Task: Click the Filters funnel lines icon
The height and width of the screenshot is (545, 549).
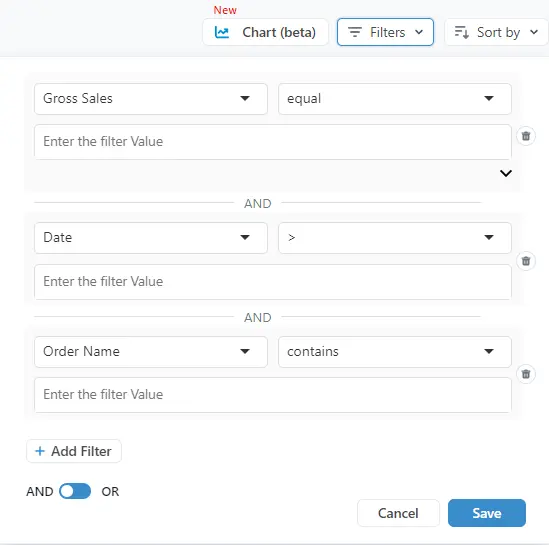Action: [x=354, y=32]
